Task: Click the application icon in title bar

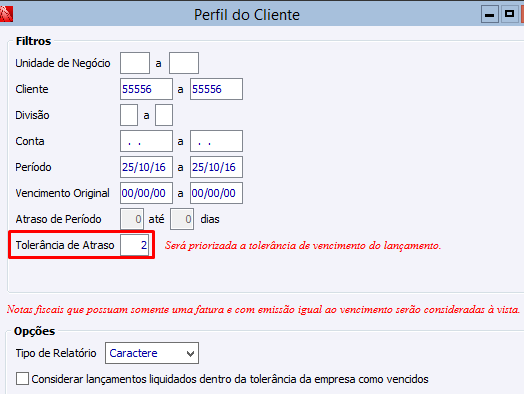Action: point(6,14)
